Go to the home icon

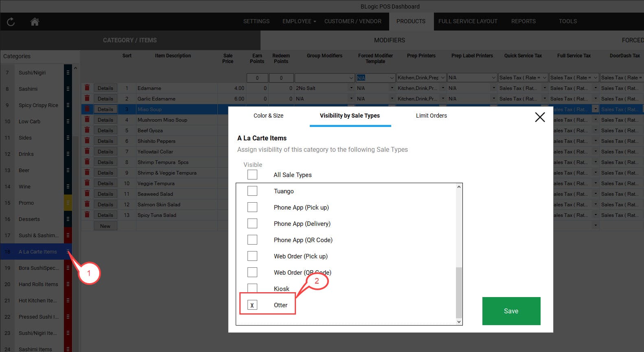point(35,22)
